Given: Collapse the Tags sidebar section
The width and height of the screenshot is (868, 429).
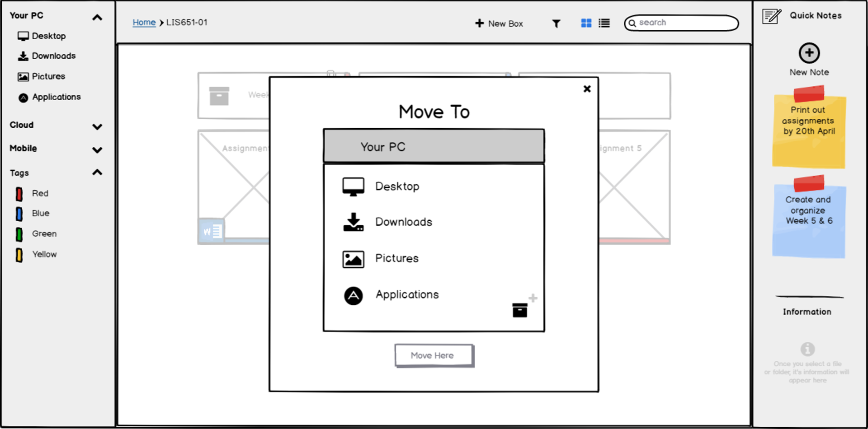Looking at the screenshot, I should coord(97,173).
